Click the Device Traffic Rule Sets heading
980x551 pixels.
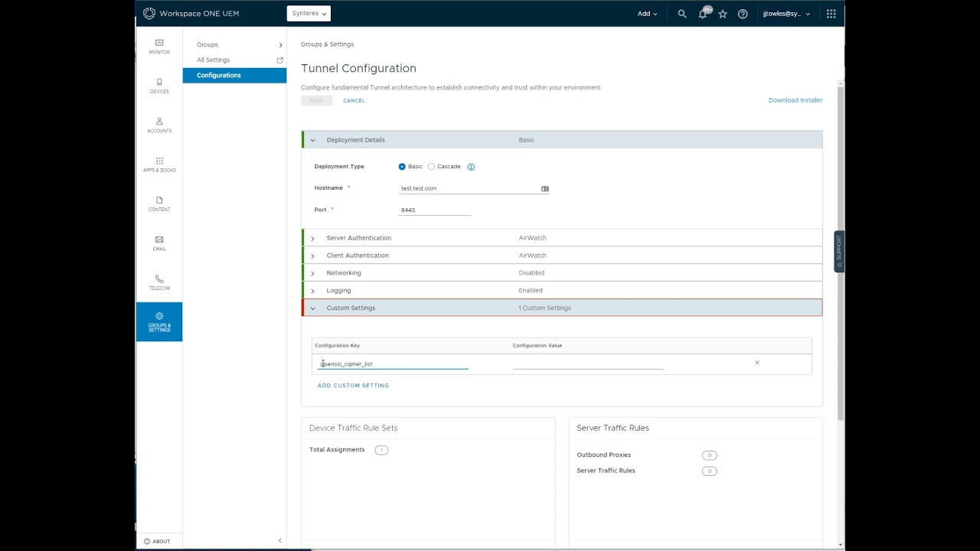353,428
